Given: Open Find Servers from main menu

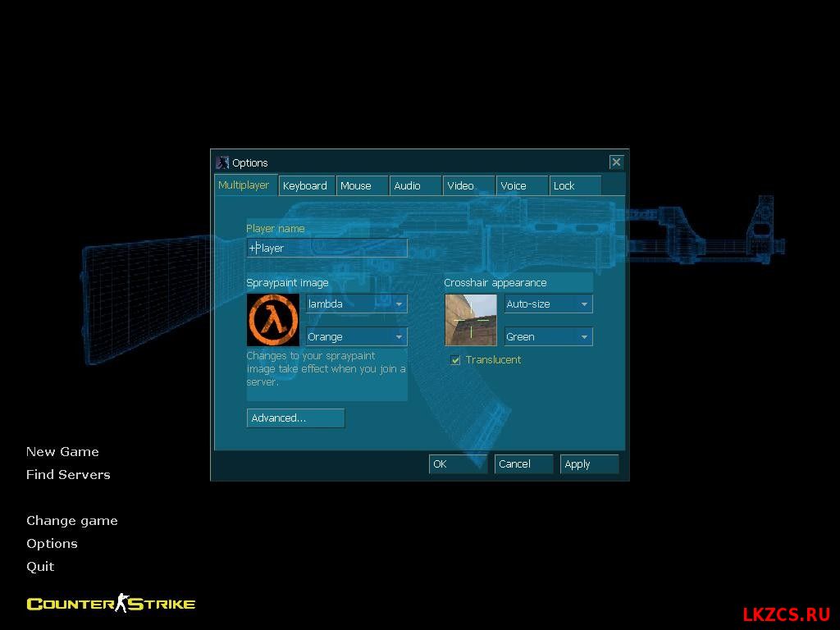Looking at the screenshot, I should (69, 475).
